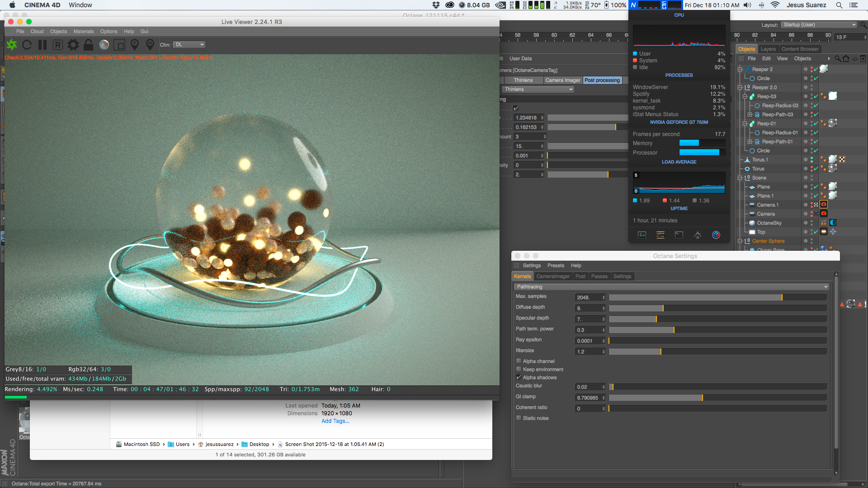Enable the Static noise checkbox
Viewport: 868px width, 488px height.
coord(519,418)
